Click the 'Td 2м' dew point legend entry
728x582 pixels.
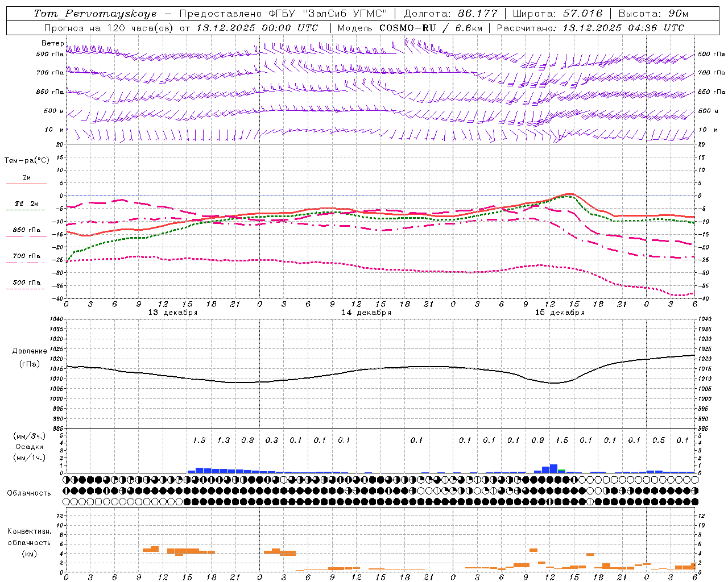(x=27, y=203)
